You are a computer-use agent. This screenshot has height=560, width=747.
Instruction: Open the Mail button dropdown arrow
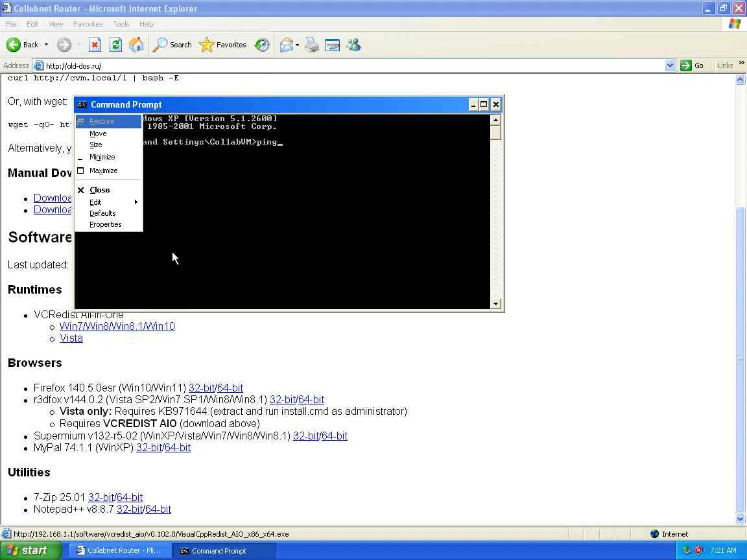(297, 45)
